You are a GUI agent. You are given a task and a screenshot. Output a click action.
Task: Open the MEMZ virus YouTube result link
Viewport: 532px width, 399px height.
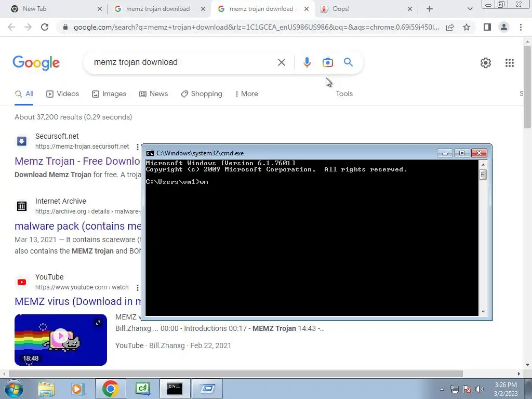click(x=78, y=301)
